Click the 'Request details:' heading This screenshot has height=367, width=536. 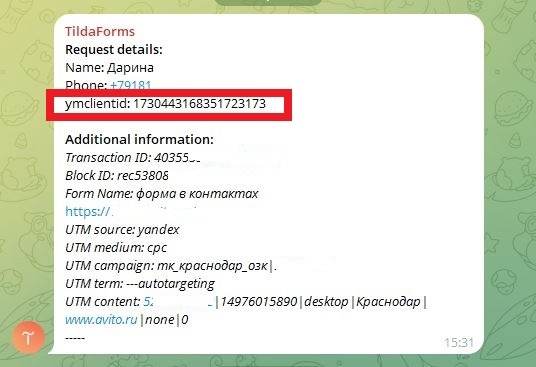(x=114, y=50)
